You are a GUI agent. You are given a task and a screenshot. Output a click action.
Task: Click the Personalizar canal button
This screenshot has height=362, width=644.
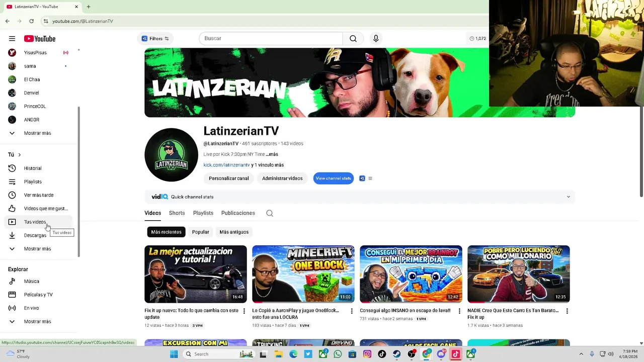pyautogui.click(x=229, y=178)
